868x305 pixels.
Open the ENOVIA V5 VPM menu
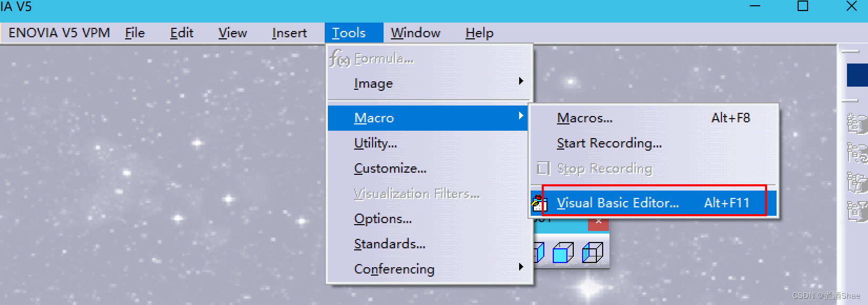tap(59, 33)
